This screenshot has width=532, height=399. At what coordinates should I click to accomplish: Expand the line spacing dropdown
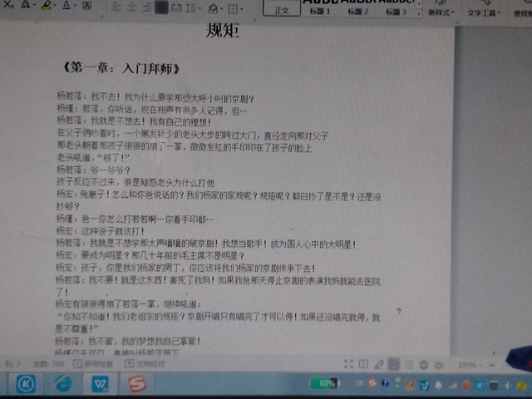(x=195, y=8)
